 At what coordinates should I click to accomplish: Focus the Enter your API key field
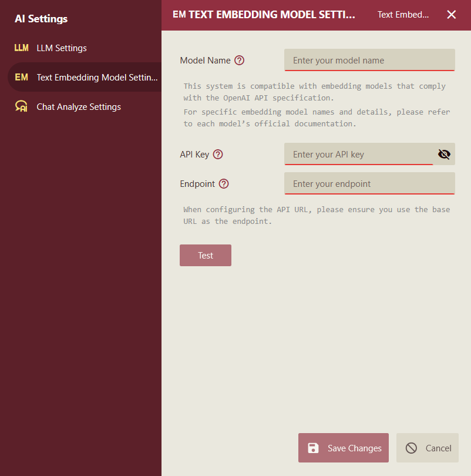click(x=358, y=154)
